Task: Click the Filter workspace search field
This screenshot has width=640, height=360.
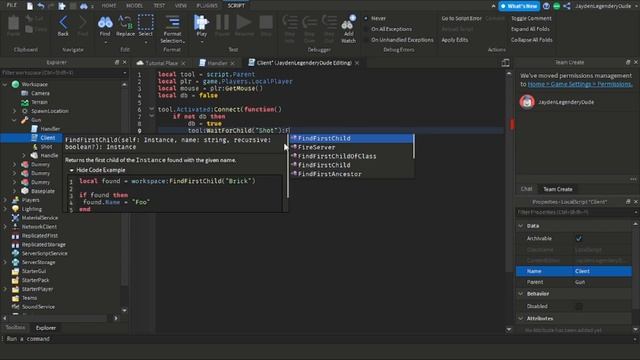Action: coord(63,73)
